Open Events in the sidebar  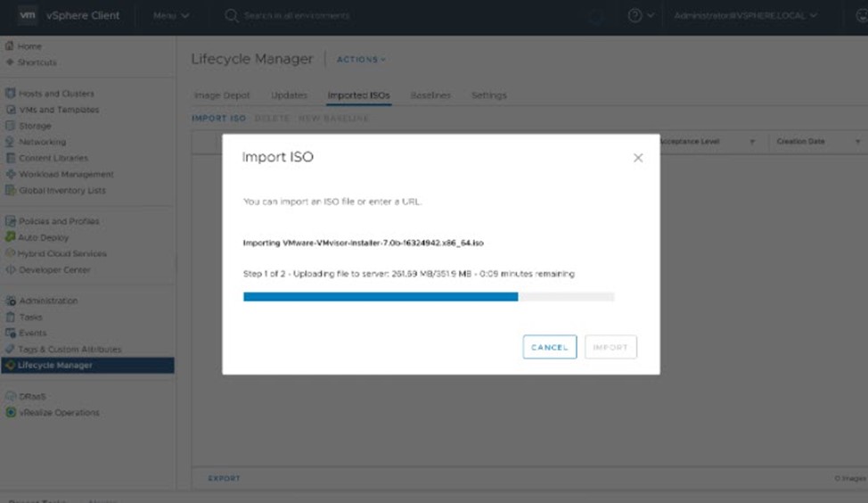coord(33,334)
